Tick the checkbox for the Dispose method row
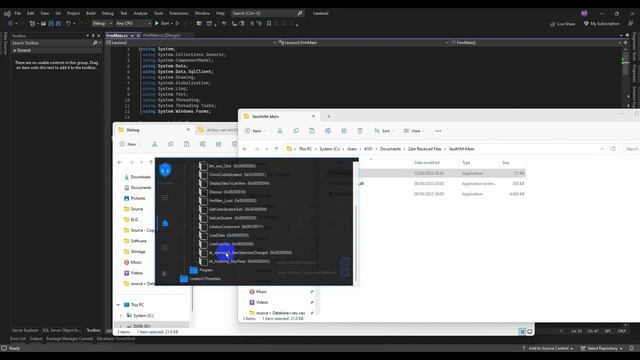This screenshot has width=640, height=360. pyautogui.click(x=203, y=192)
